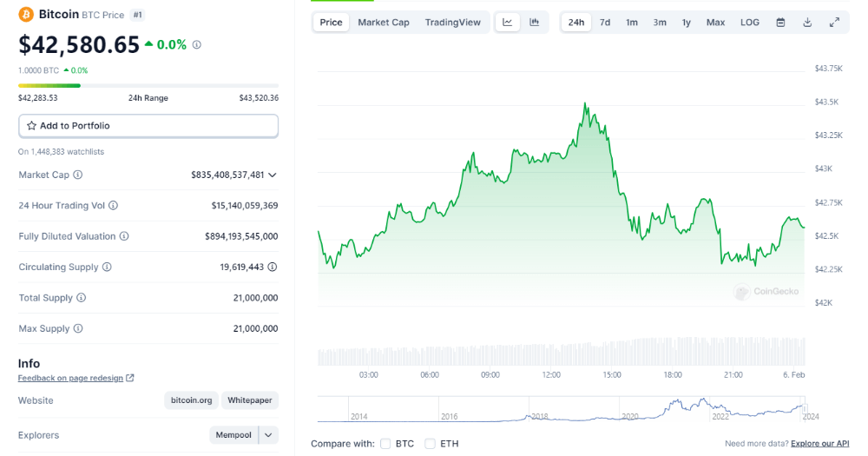Click info icon next to Fully Diluted Valuation
868x456 pixels.
124,236
